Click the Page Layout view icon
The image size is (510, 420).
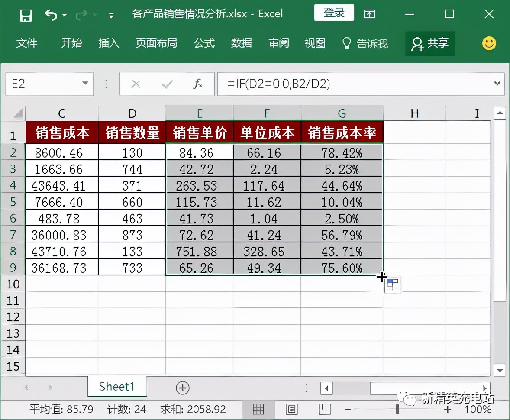(x=291, y=409)
